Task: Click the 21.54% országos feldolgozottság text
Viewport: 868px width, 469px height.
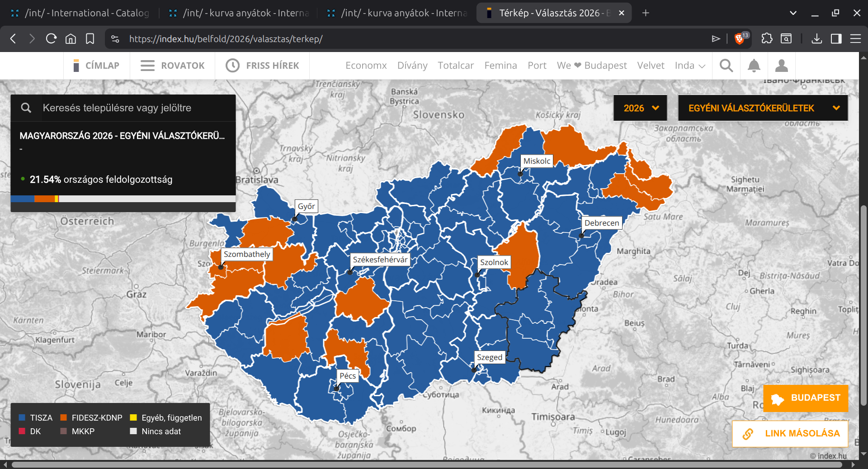Action: tap(101, 180)
